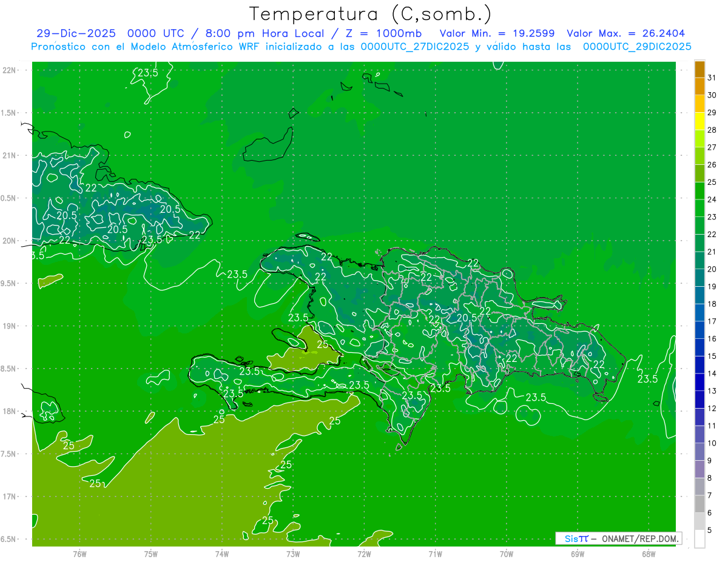This screenshot has width=728, height=562.
Task: Click the '74W' longitude axis label
Action: click(222, 554)
